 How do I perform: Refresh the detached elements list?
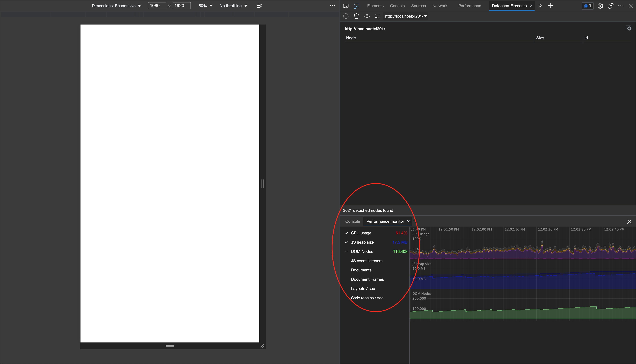(x=346, y=16)
